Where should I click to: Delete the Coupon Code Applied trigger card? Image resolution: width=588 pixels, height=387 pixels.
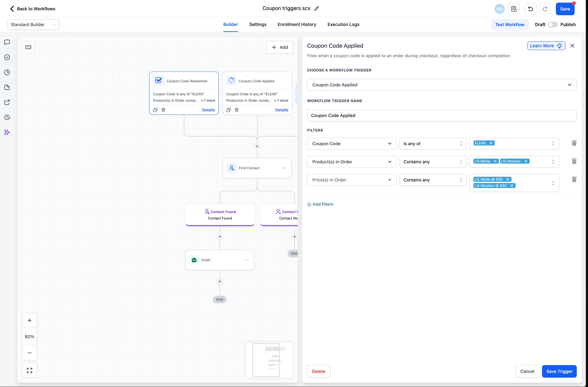tap(236, 110)
